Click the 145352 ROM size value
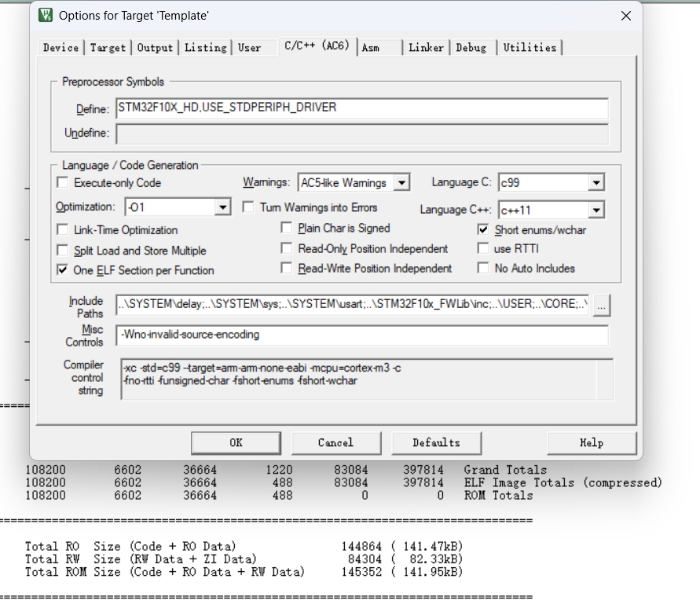700x608 pixels. pyautogui.click(x=361, y=573)
